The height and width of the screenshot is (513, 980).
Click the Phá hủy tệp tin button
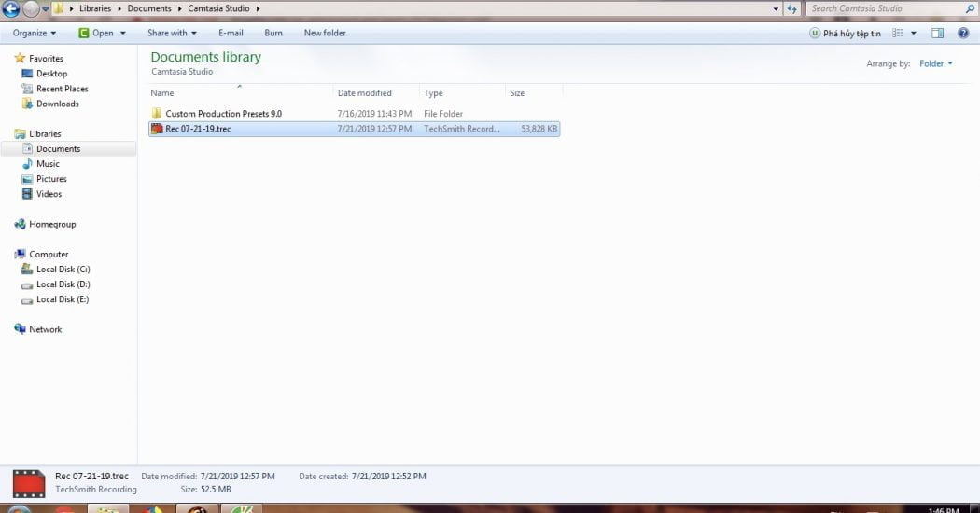[845, 34]
